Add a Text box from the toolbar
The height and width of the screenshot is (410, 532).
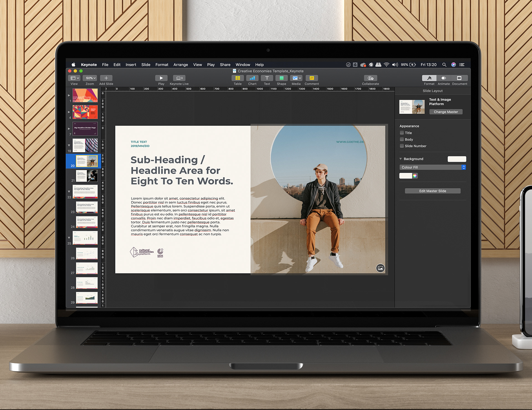pyautogui.click(x=267, y=78)
